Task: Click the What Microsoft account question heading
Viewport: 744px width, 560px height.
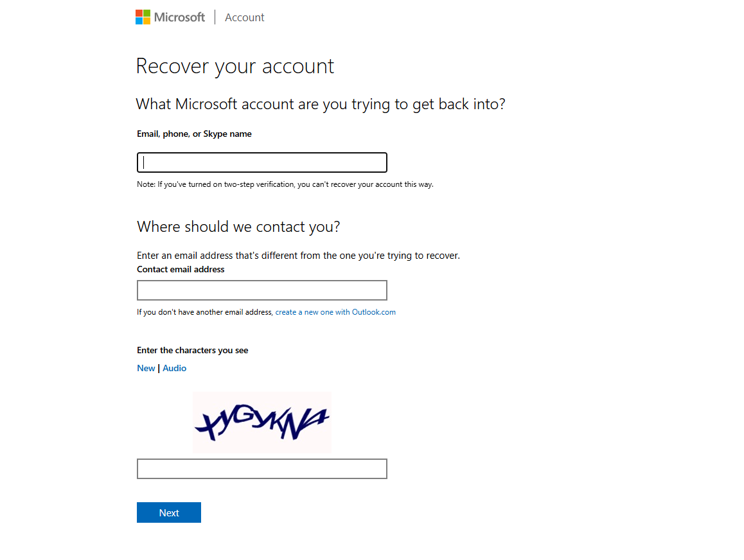Action: pyautogui.click(x=321, y=104)
